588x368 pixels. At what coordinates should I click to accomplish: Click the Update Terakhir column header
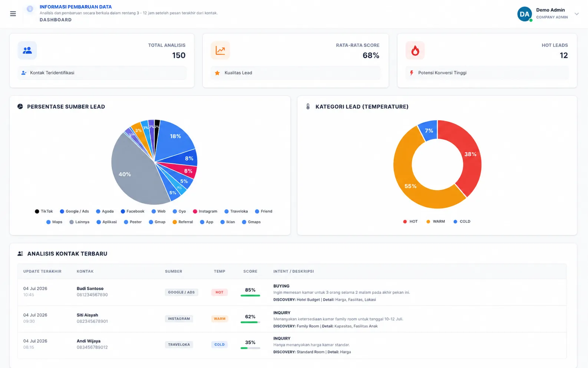[x=42, y=272]
